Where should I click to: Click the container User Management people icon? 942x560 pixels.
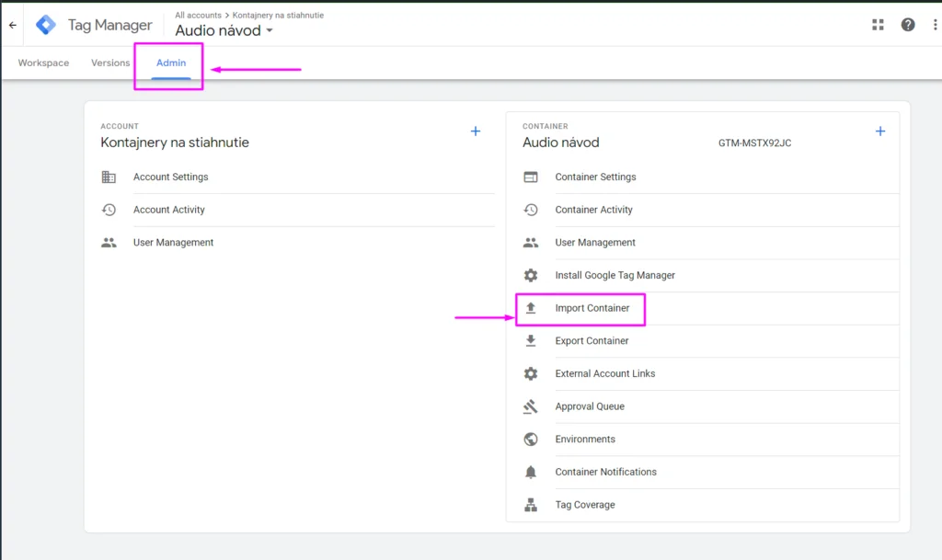point(531,243)
